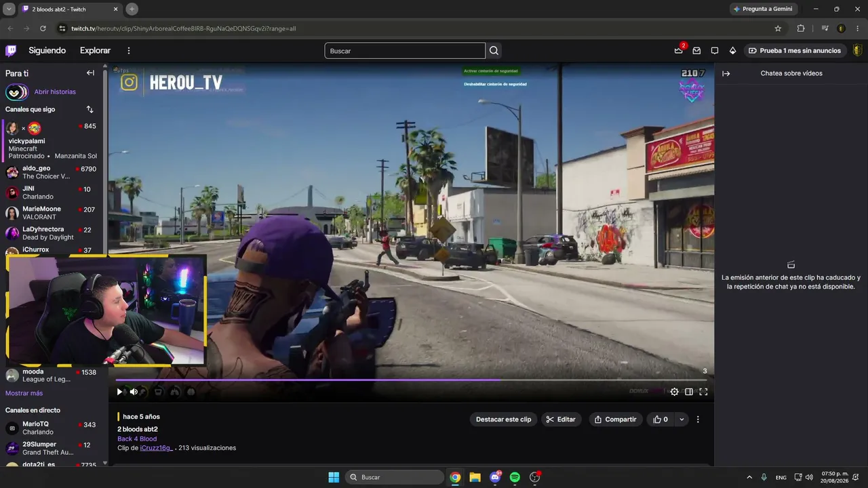This screenshot has height=488, width=868.
Task: Open the Abrir historias stories icon
Action: [16, 92]
